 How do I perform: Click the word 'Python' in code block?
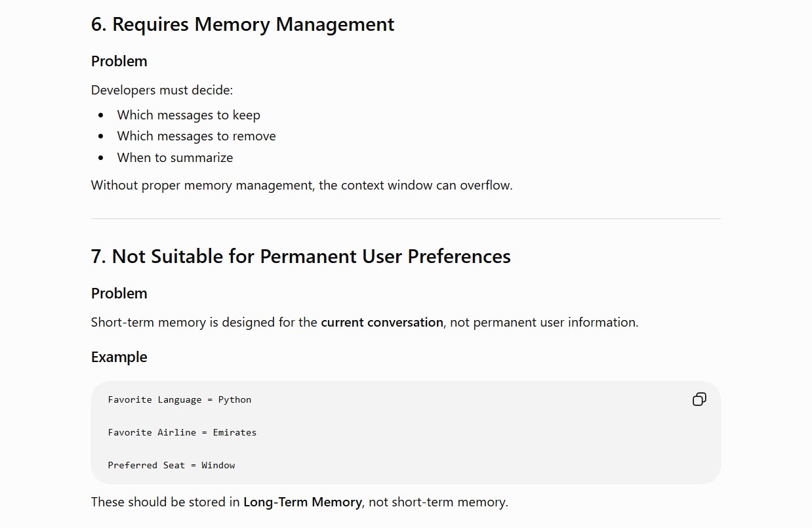[235, 399]
